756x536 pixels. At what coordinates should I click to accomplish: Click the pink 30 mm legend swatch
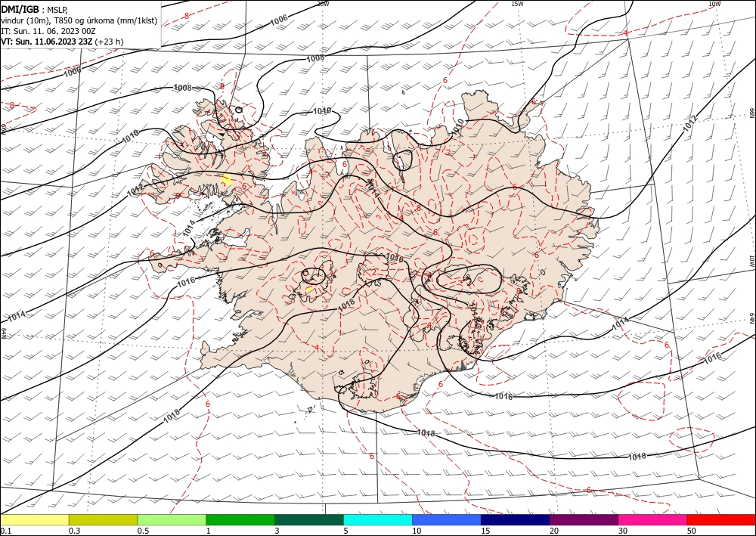point(652,519)
